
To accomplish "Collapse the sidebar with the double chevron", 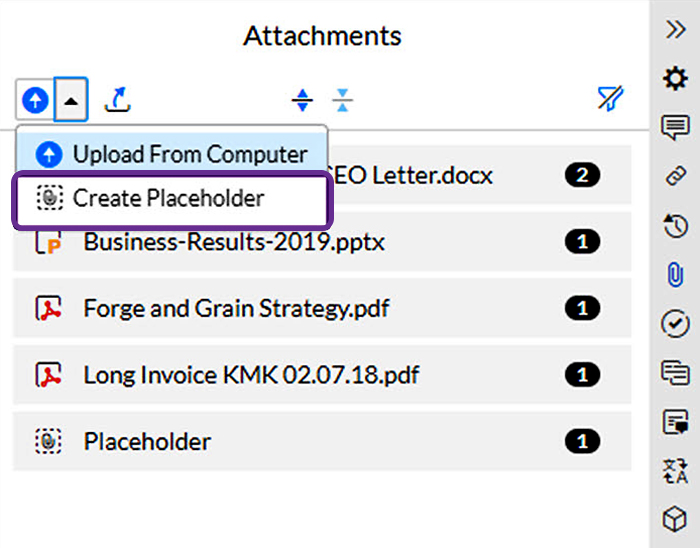I will click(676, 29).
